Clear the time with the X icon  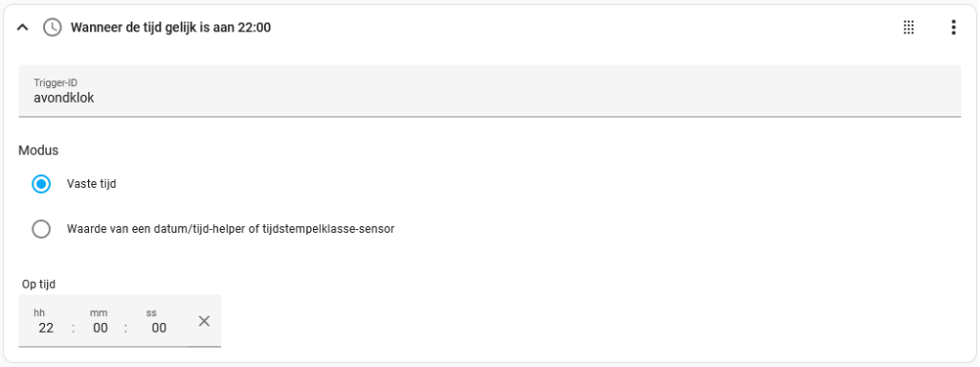click(x=204, y=321)
